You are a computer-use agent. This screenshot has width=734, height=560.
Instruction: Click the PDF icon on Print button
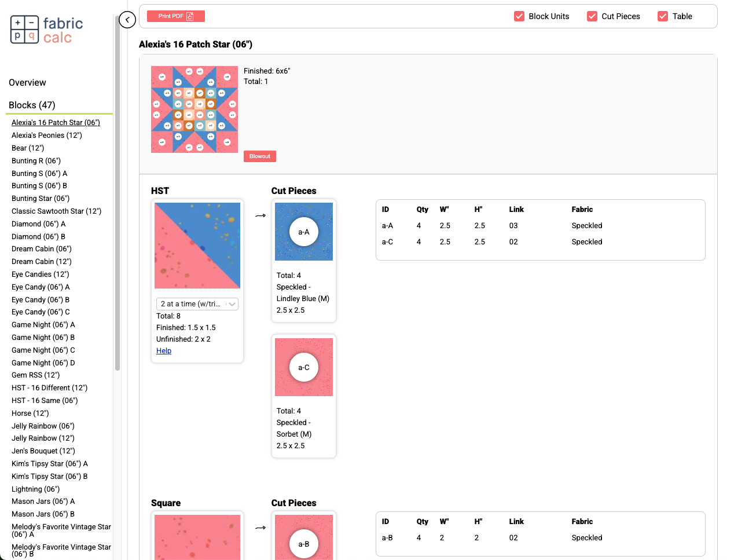pyautogui.click(x=190, y=16)
